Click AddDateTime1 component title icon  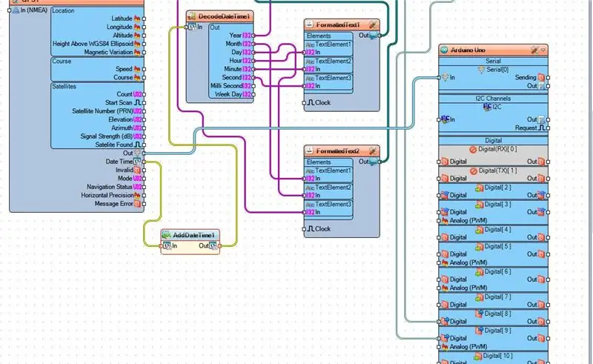click(166, 235)
